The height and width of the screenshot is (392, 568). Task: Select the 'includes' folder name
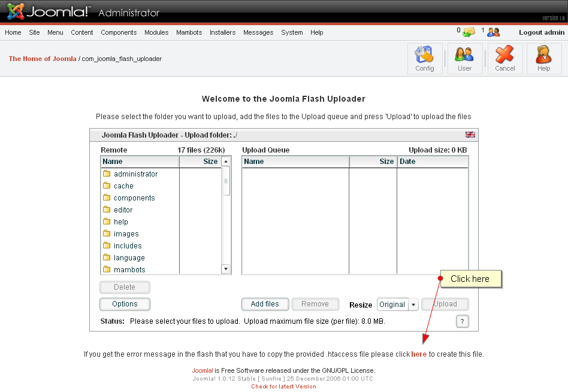(128, 246)
